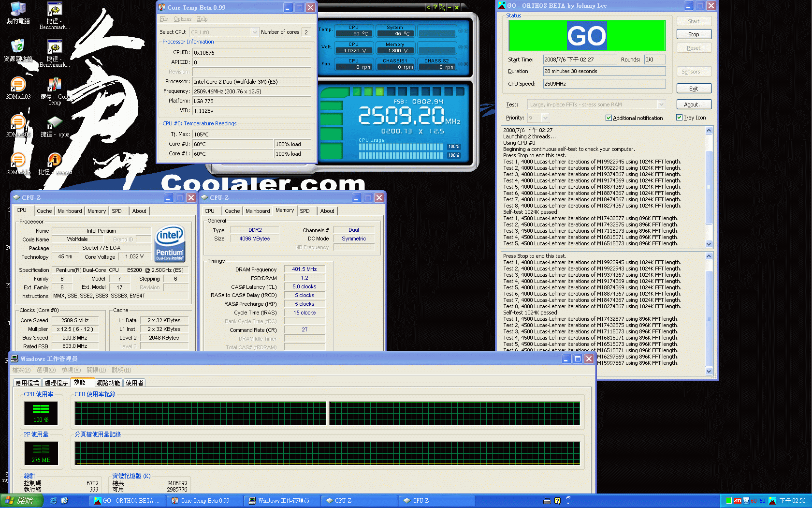Viewport: 812px width, 508px height.
Task: Toggle the °C/°F unit button in AI monitor
Action: point(442,7)
